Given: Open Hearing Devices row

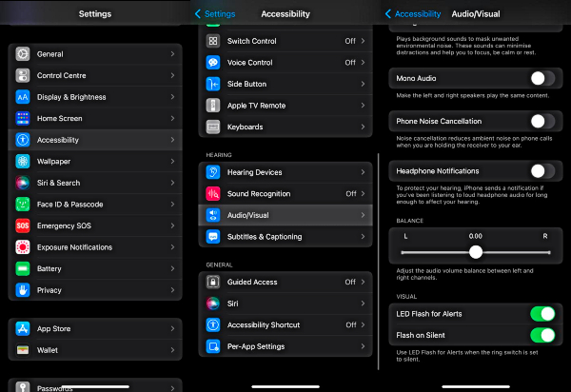Looking at the screenshot, I should click(x=285, y=172).
